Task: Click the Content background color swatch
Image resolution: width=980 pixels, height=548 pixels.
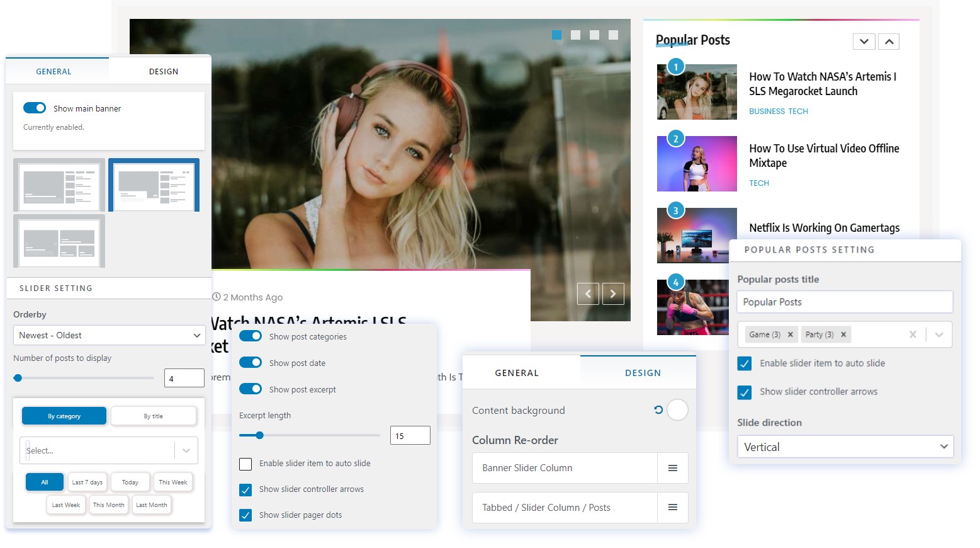Action: 677,410
